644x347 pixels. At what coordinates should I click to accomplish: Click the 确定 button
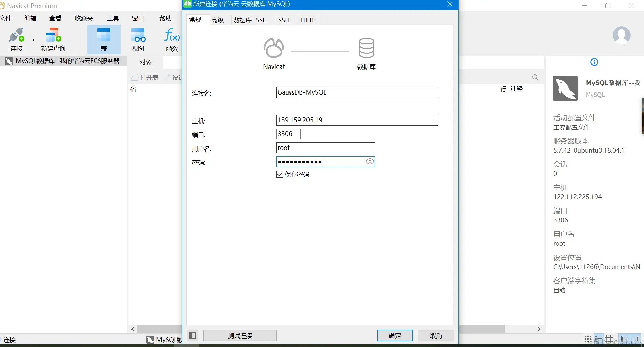(395, 336)
